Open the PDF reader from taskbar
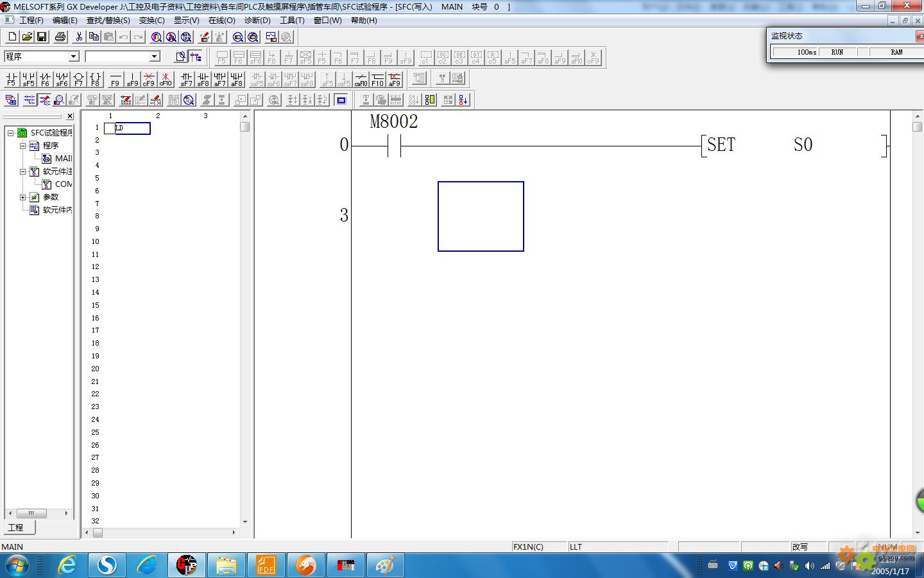The image size is (924, 578). click(x=266, y=565)
